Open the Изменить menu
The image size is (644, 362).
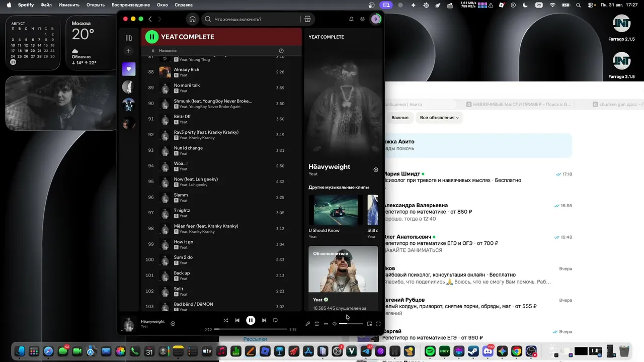pos(69,5)
